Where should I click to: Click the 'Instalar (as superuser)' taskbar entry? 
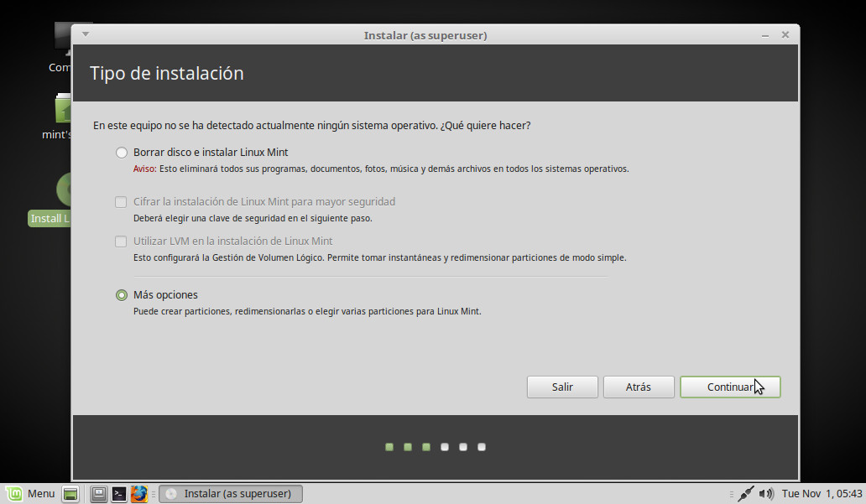click(231, 494)
